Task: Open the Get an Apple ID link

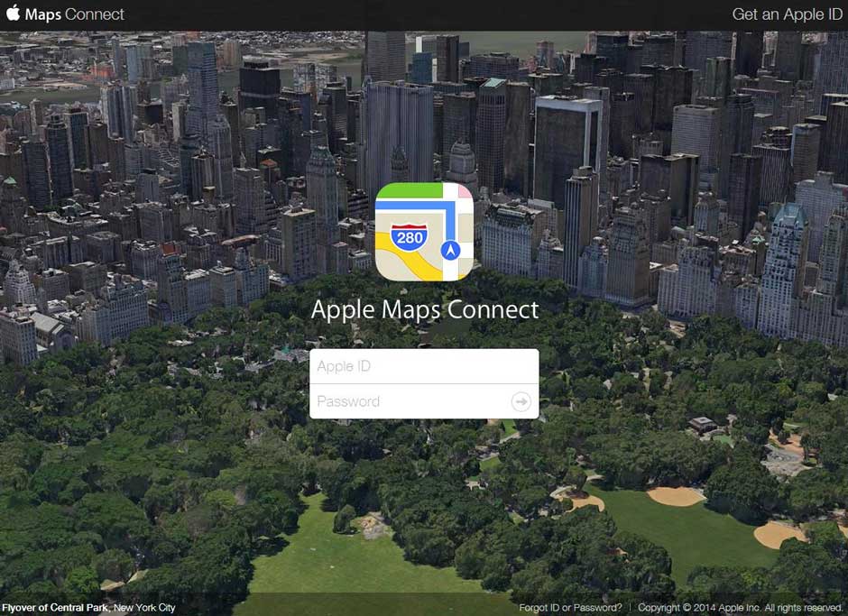Action: 787,14
